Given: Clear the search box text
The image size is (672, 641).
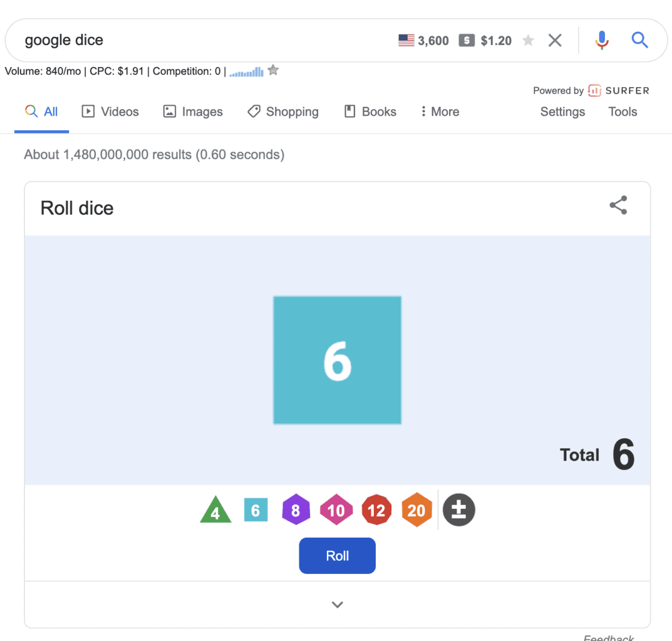Looking at the screenshot, I should 555,40.
